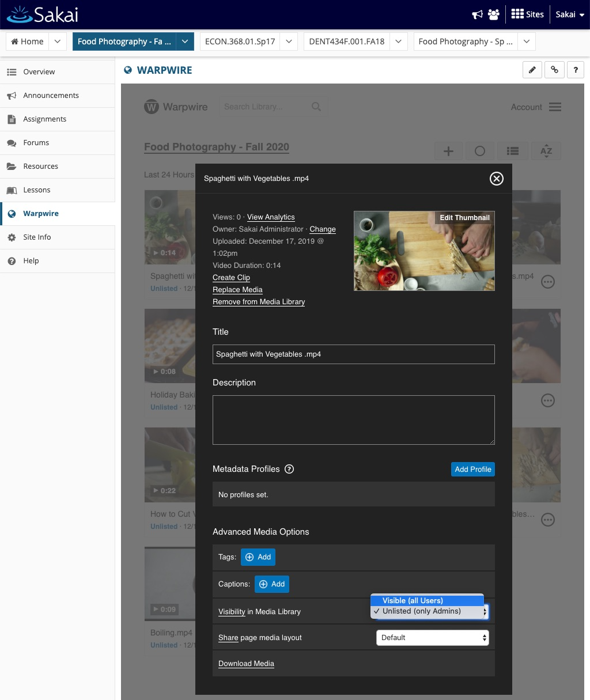Open the DENT434F.001.FA18 site tab

(x=346, y=41)
